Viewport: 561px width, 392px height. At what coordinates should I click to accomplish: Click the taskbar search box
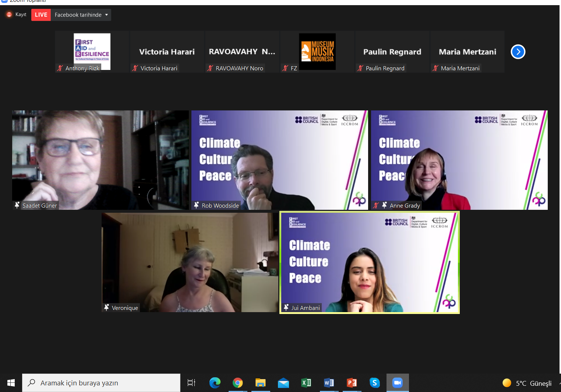pos(101,383)
